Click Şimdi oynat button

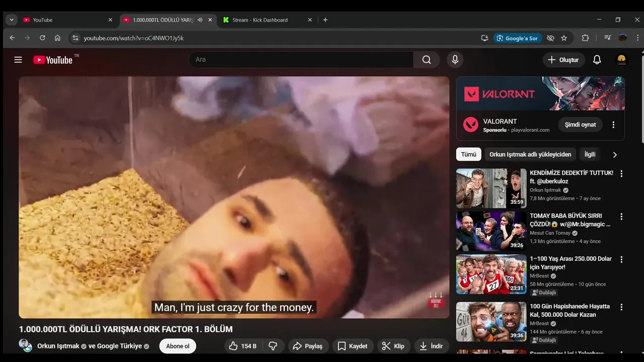click(580, 125)
